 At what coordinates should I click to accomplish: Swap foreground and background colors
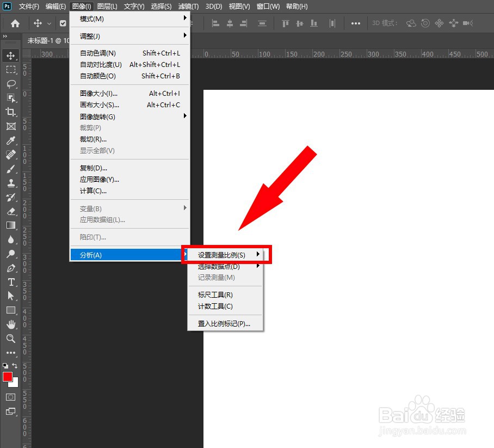coord(15,365)
